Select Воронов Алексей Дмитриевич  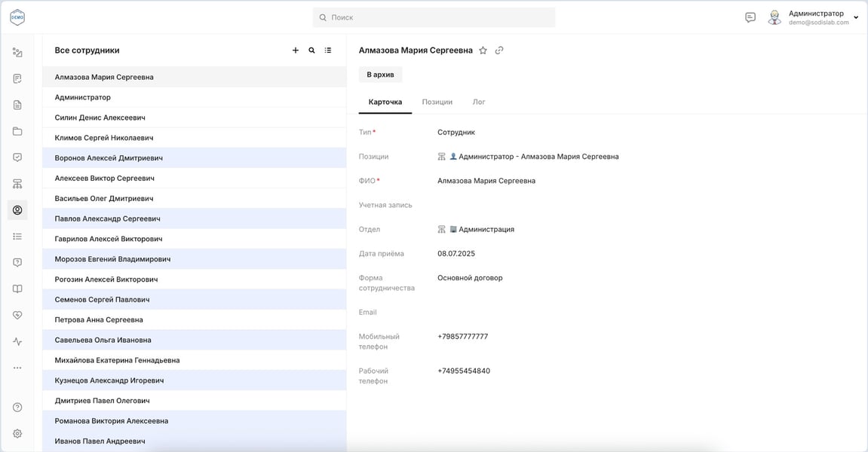(195, 157)
